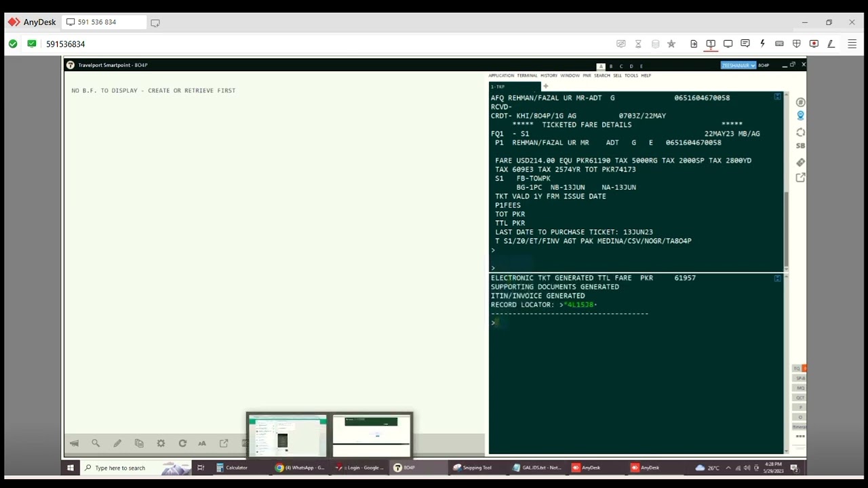Open AnyDesk hamburger main menu
The height and width of the screenshot is (488, 868).
[x=852, y=44]
